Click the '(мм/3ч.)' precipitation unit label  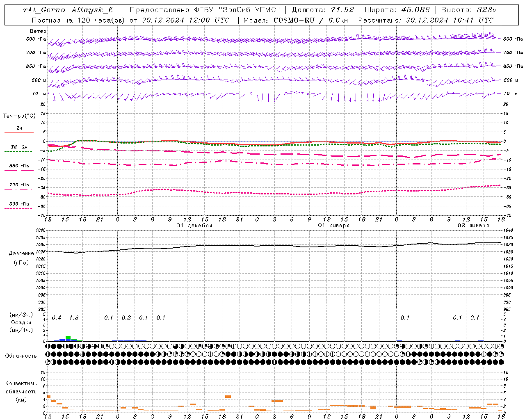21,315
